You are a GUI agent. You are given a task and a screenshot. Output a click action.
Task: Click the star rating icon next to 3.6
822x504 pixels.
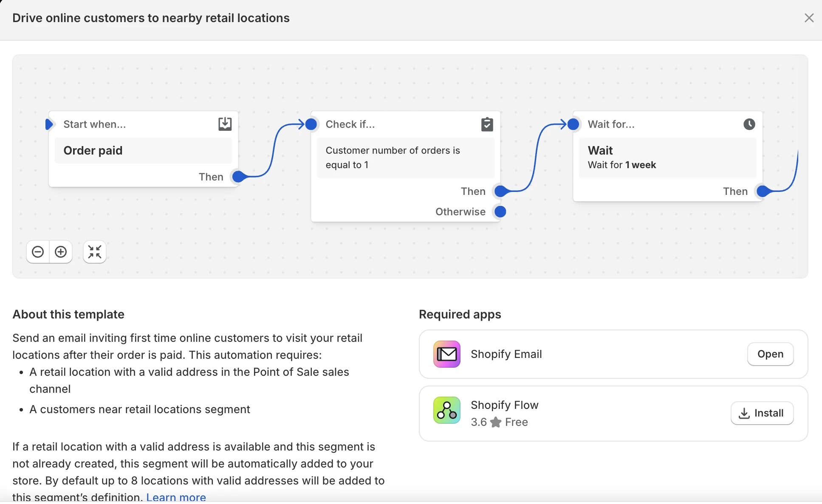(495, 422)
